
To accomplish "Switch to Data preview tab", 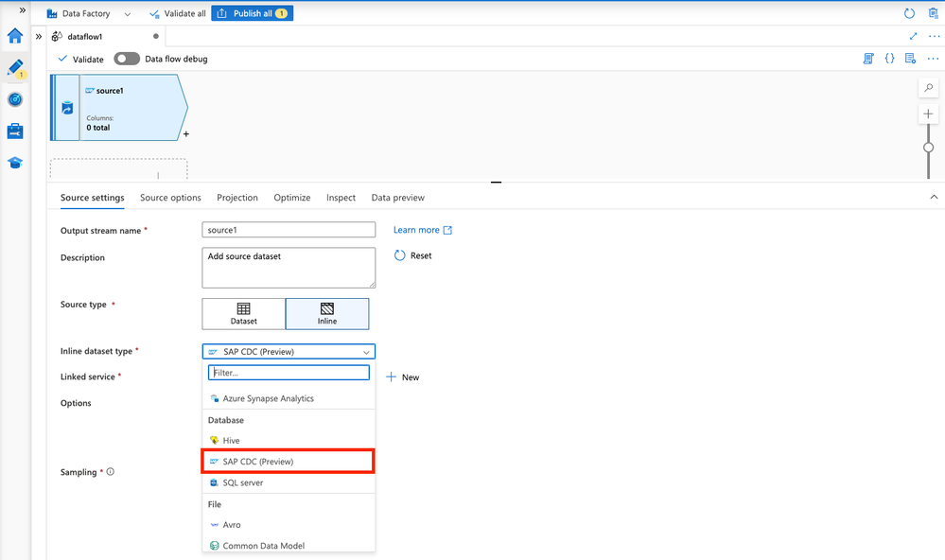I will point(397,198).
